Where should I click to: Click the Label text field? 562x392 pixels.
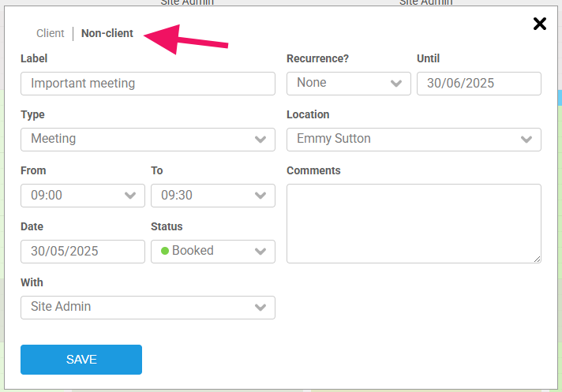pos(148,84)
